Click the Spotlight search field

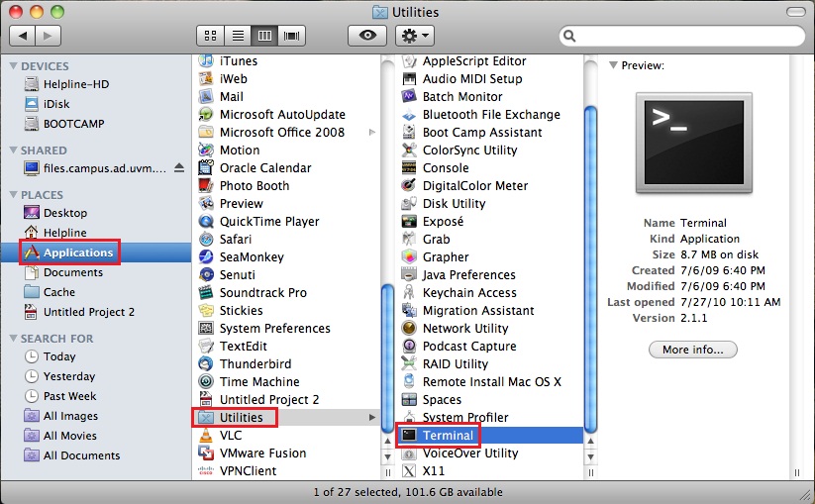(683, 36)
